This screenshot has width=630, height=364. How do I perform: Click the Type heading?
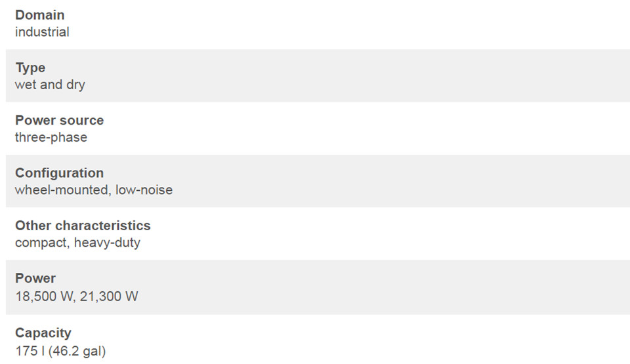[x=30, y=68]
